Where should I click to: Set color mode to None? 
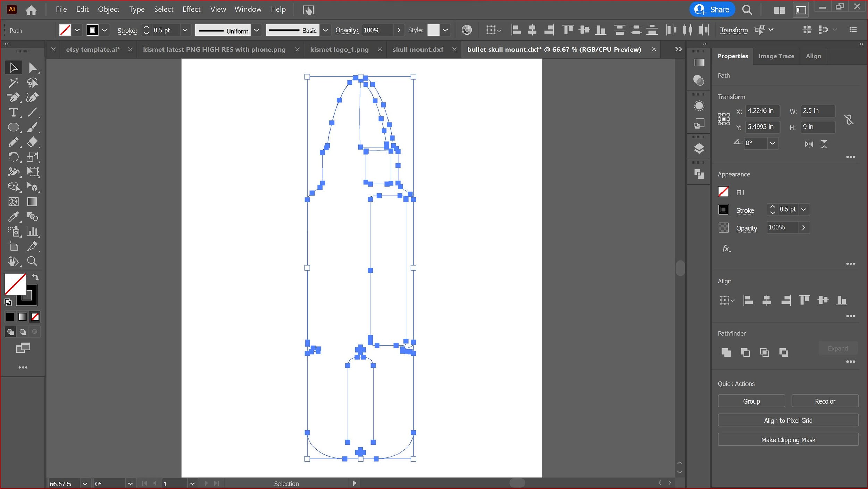pos(35,317)
